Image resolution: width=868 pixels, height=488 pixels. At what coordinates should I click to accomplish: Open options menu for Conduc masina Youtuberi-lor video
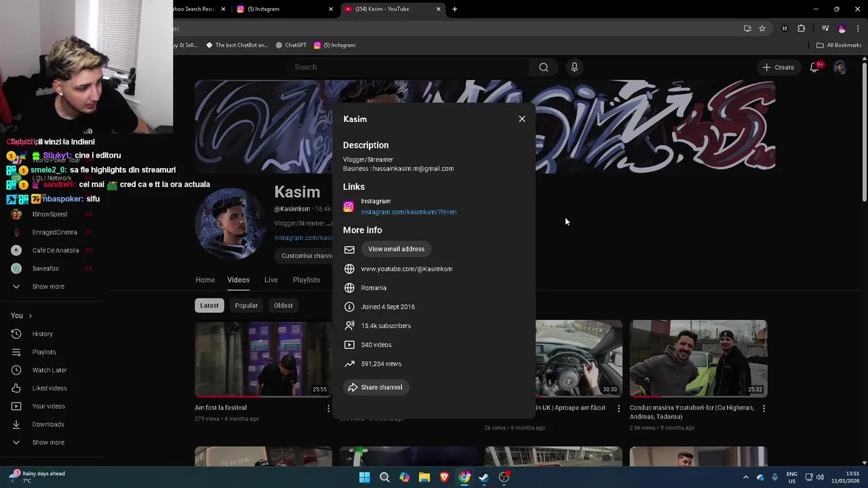(764, 409)
